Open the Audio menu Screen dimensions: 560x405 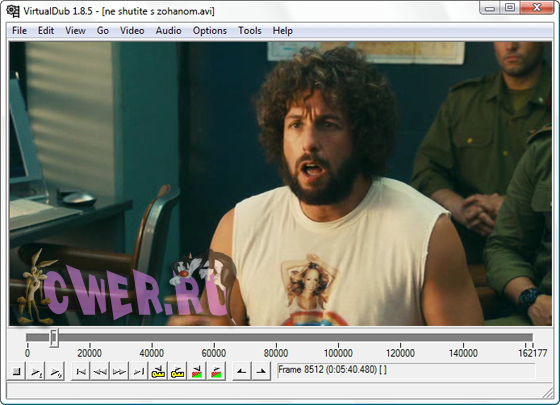point(168,31)
